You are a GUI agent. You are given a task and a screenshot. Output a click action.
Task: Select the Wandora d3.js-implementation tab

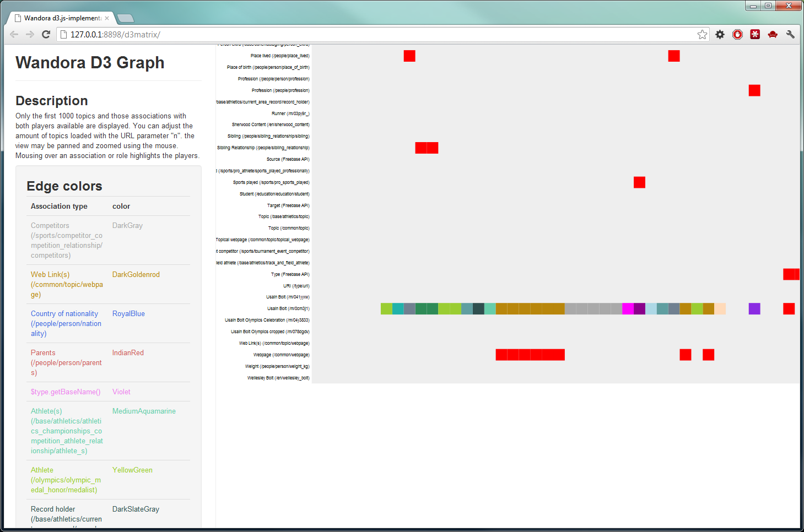point(61,18)
